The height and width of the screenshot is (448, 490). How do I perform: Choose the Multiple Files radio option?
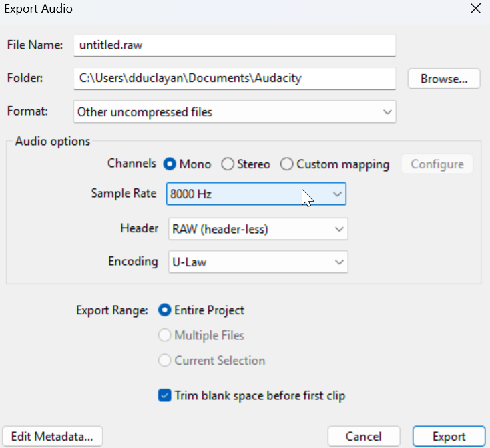point(164,335)
